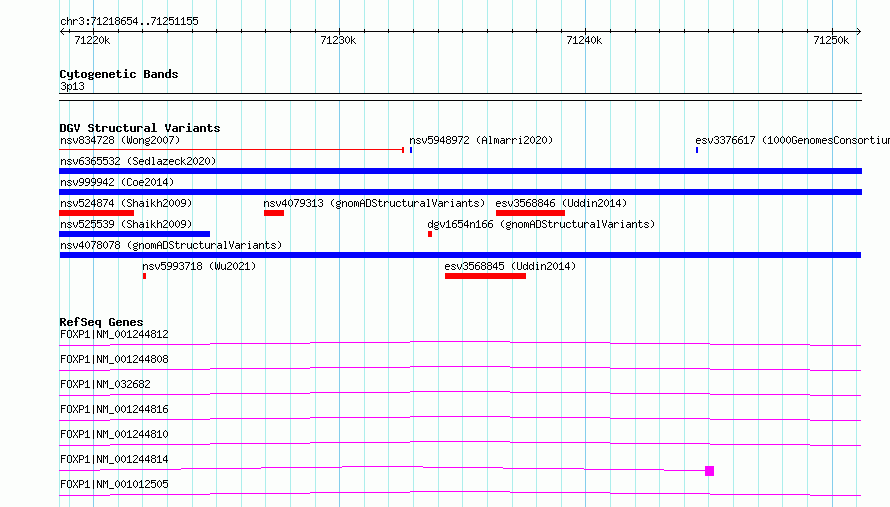Click the nsv4078078 gnomAD blue variant bar

pyautogui.click(x=460, y=255)
